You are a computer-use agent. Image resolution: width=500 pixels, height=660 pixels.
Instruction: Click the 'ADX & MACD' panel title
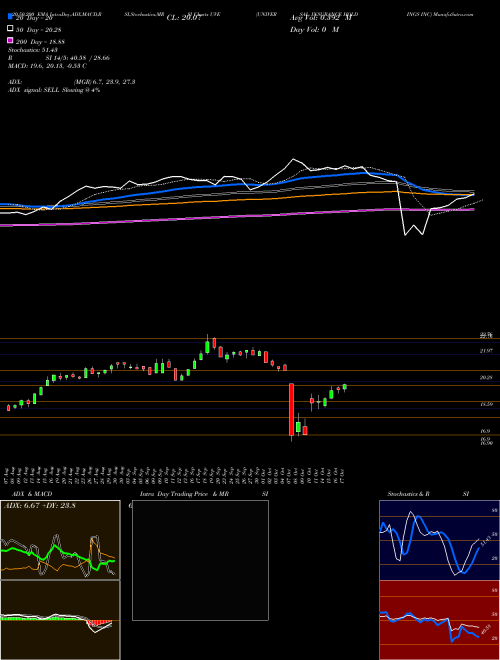[x=32, y=494]
